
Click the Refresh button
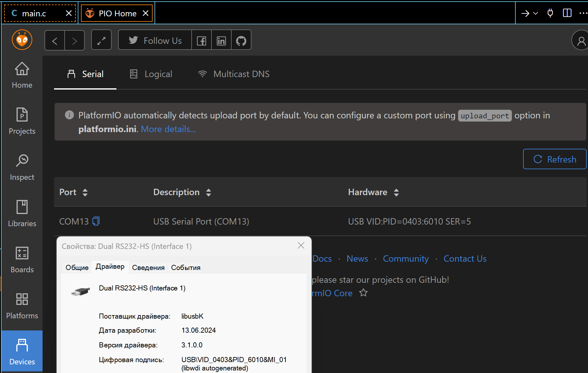(554, 159)
